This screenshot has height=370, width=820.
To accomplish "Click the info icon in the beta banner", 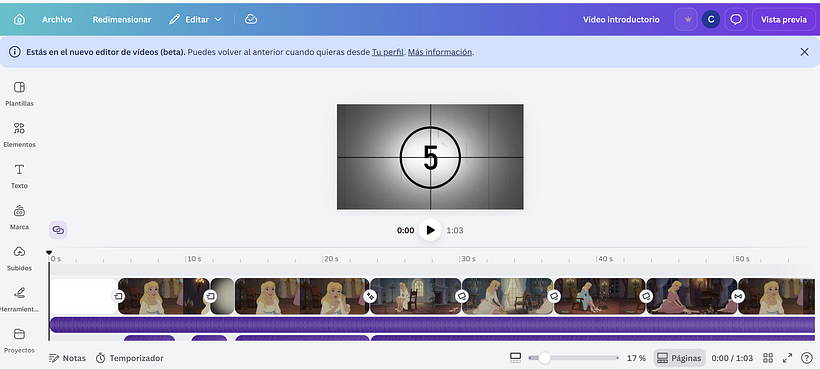I will pos(15,52).
